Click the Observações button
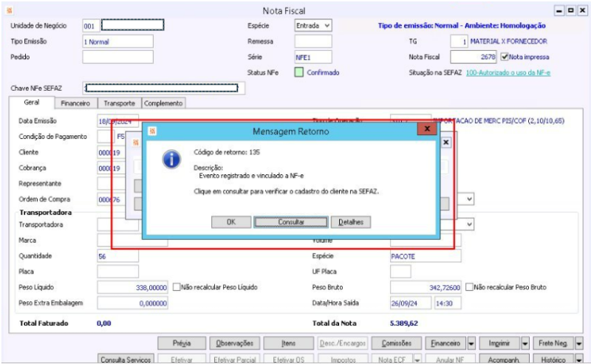This screenshot has height=364, width=591. click(234, 343)
